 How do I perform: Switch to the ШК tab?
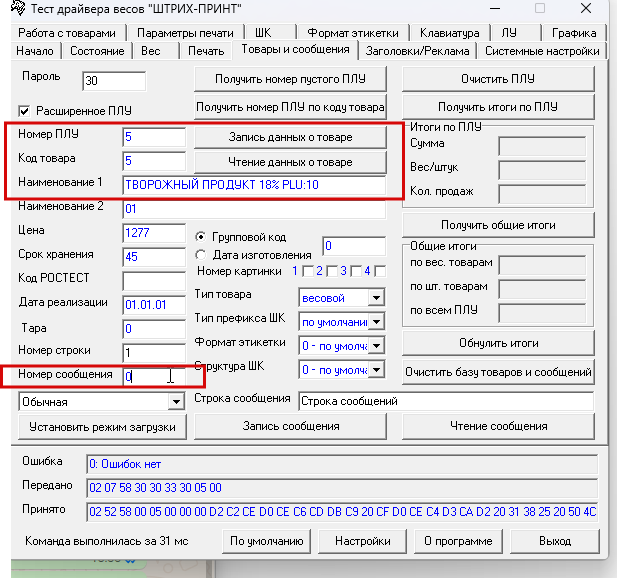[x=270, y=33]
